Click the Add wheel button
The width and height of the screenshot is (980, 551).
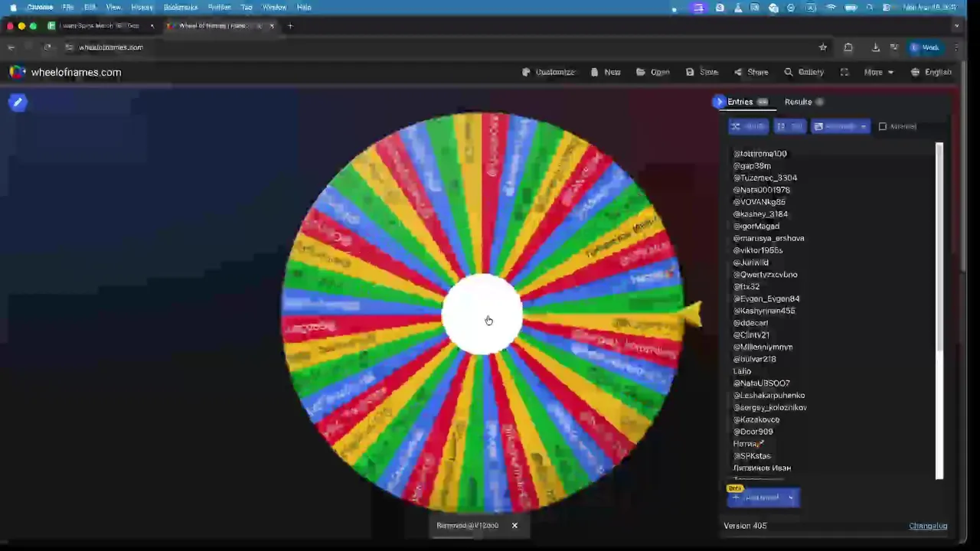(756, 497)
